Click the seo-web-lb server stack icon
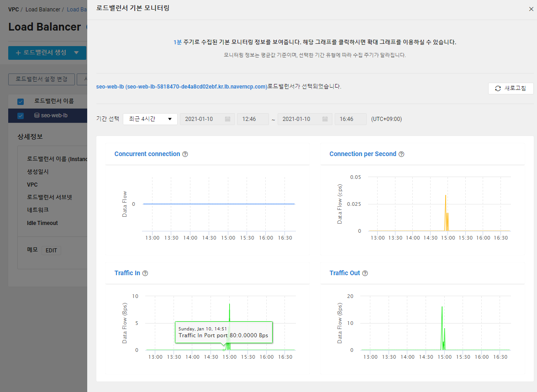The image size is (537, 392). [x=37, y=115]
